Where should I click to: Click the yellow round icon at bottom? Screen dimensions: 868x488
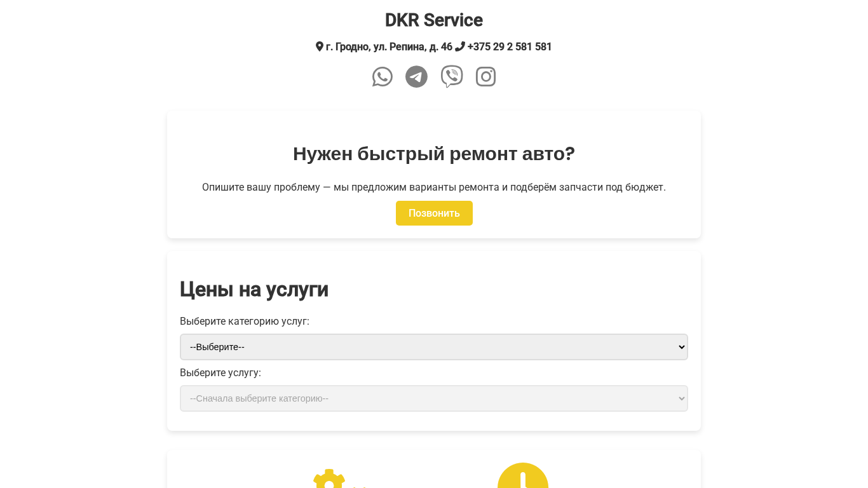[523, 475]
